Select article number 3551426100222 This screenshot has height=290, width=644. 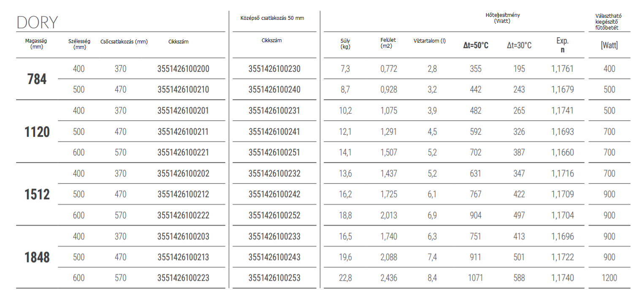[x=183, y=215]
